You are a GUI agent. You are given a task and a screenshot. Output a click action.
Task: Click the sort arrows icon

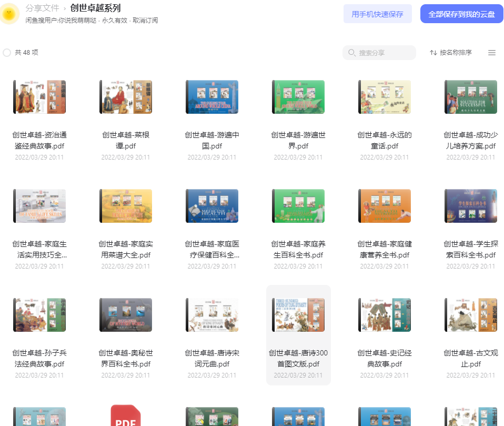(x=434, y=53)
